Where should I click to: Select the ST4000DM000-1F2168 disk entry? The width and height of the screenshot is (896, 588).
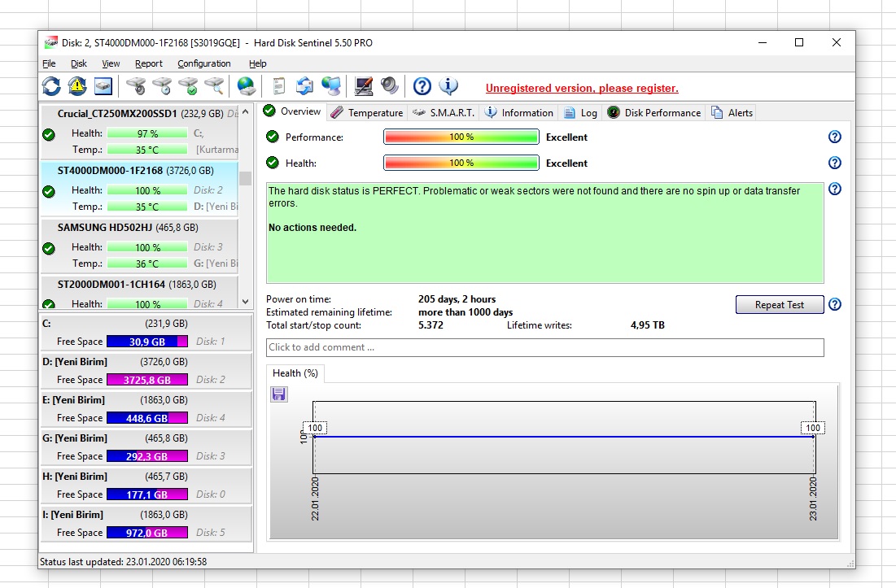point(139,189)
